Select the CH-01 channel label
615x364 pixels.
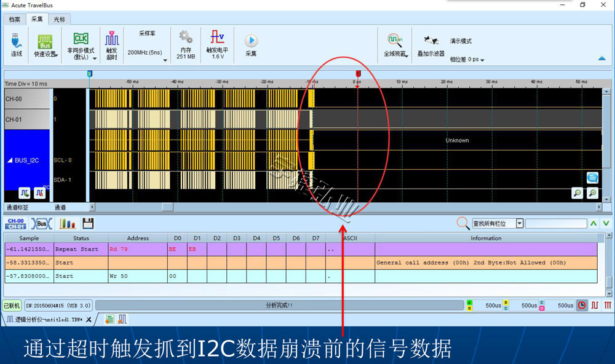click(x=27, y=119)
